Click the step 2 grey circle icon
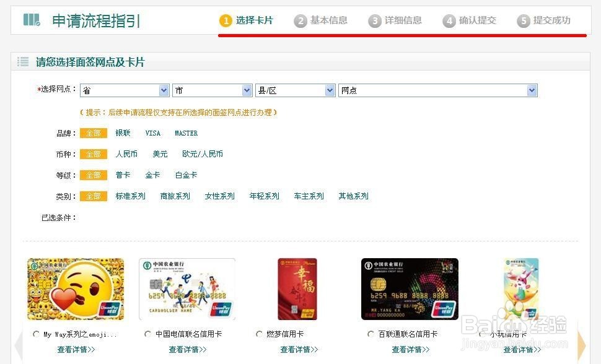The width and height of the screenshot is (601, 364). 300,20
